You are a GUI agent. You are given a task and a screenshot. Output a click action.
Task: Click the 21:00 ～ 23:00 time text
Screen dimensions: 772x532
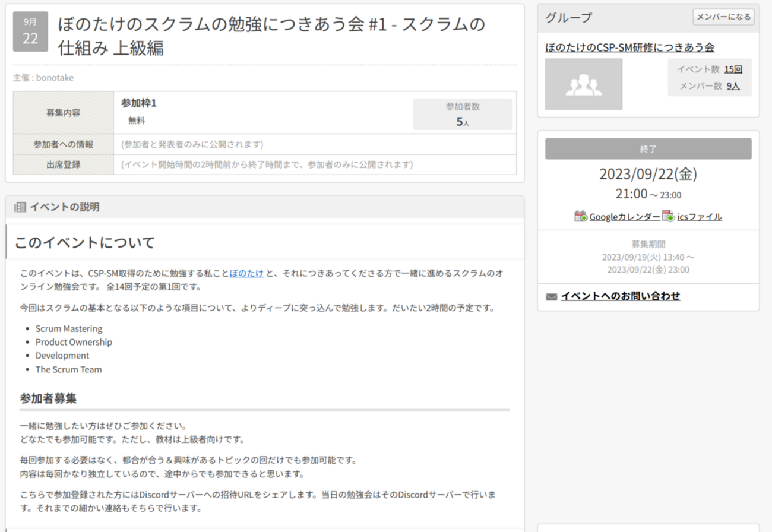pos(648,194)
